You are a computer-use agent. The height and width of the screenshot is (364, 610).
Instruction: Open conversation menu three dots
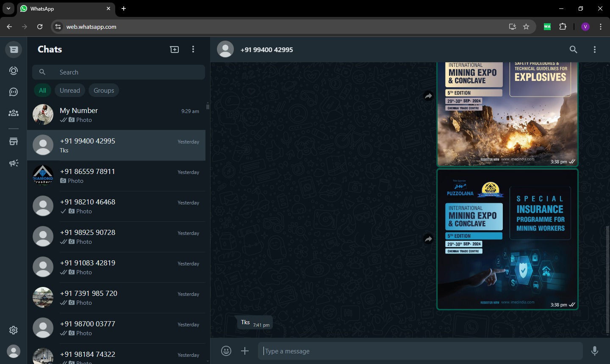click(595, 50)
